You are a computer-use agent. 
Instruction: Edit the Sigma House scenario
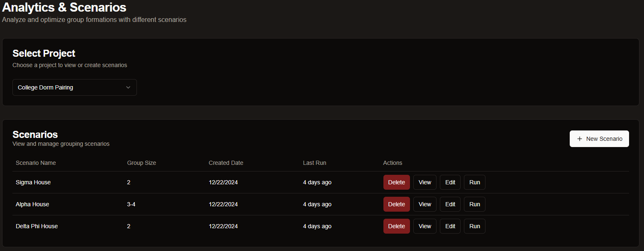[450, 182]
